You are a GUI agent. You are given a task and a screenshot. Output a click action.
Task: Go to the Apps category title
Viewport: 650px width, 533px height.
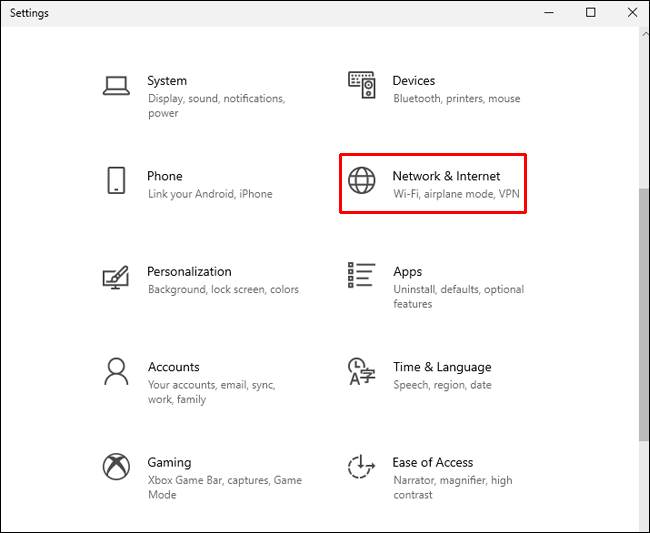tap(407, 272)
